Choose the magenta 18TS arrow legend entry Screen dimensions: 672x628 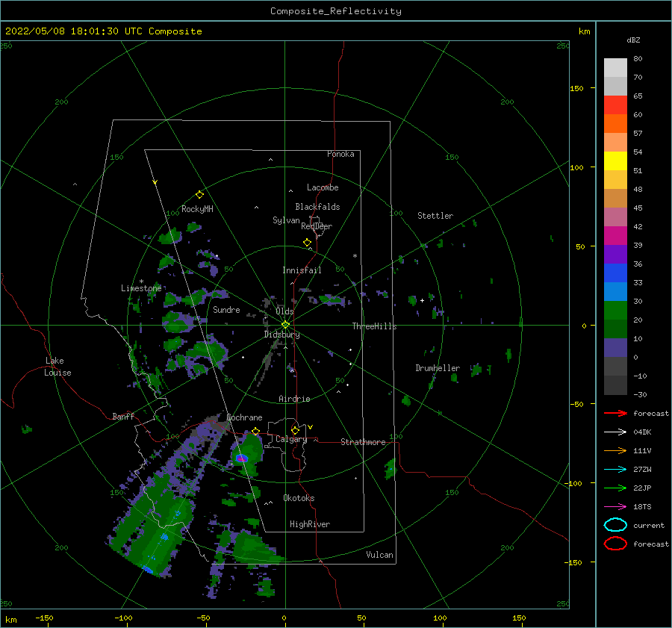pyautogui.click(x=615, y=507)
